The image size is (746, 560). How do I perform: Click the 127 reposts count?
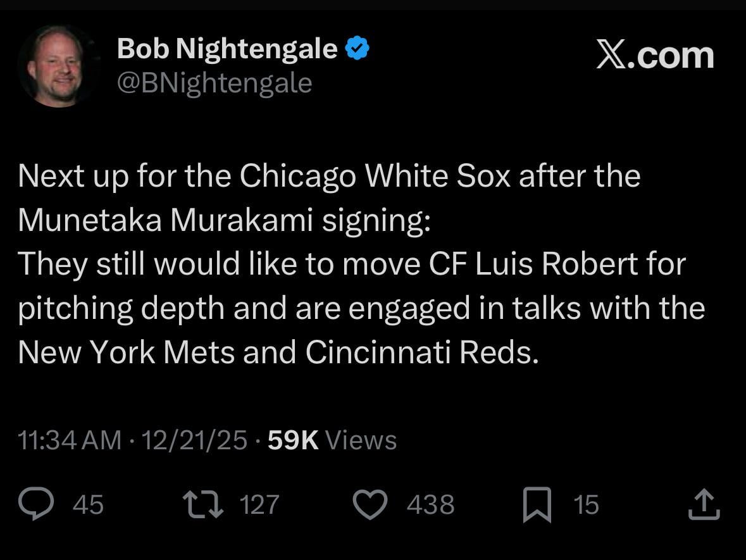(x=259, y=504)
